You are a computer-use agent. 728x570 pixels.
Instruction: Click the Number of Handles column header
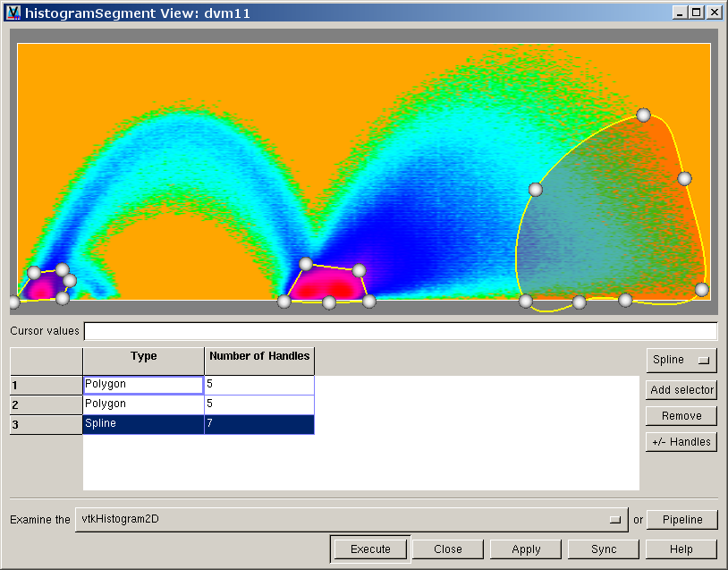(x=259, y=361)
